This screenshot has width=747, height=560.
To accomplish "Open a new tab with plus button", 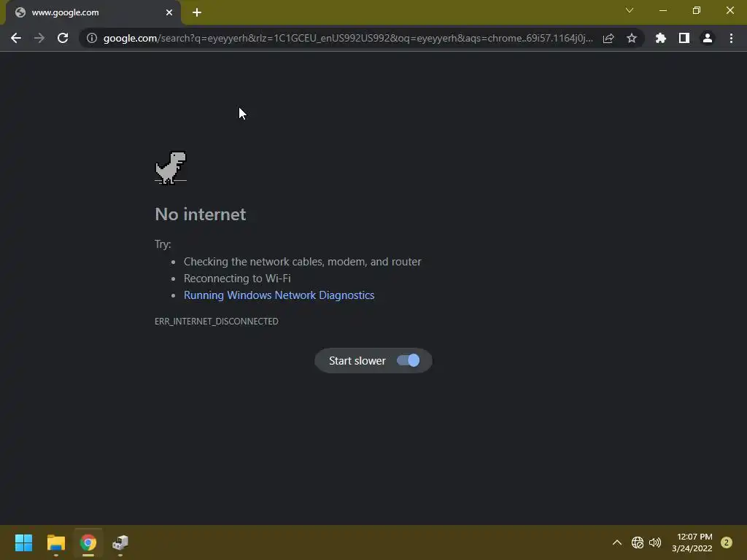I will click(x=197, y=12).
